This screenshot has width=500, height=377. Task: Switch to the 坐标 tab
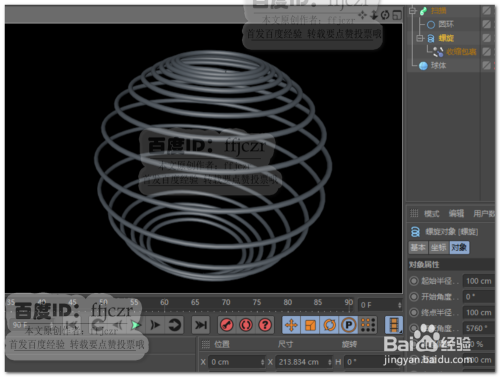pyautogui.click(x=439, y=248)
